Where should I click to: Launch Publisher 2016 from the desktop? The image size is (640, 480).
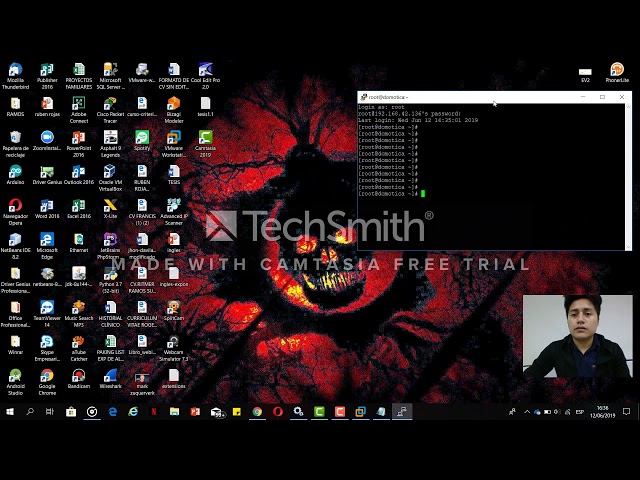[47, 76]
